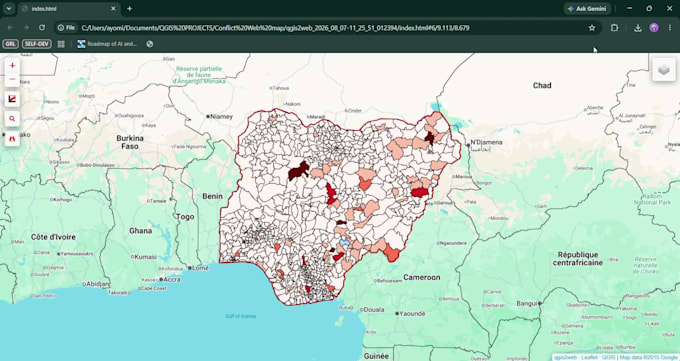Open a new browser tab

(129, 8)
